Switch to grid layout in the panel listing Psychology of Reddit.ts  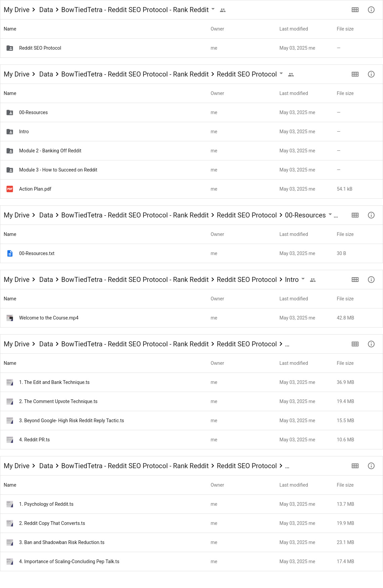tap(355, 466)
